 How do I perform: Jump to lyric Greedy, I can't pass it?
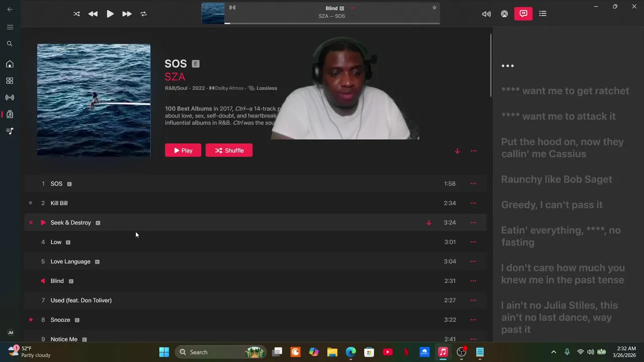tap(551, 205)
